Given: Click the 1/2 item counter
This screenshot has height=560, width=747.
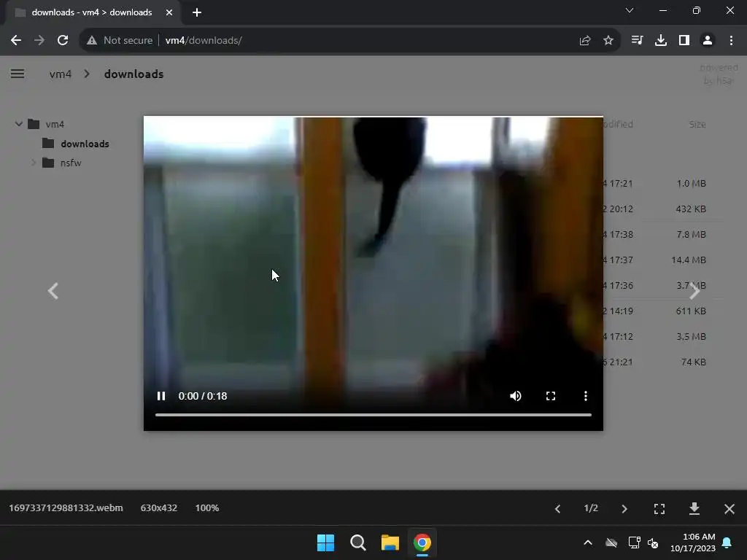Looking at the screenshot, I should [591, 508].
